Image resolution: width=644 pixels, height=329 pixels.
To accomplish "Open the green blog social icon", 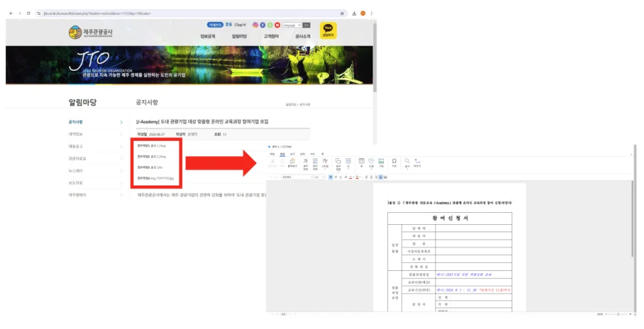I will [x=270, y=25].
